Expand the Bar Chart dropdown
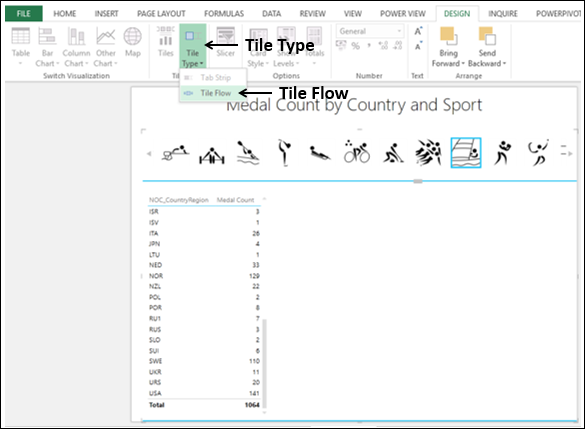The image size is (585, 429). pos(47,47)
